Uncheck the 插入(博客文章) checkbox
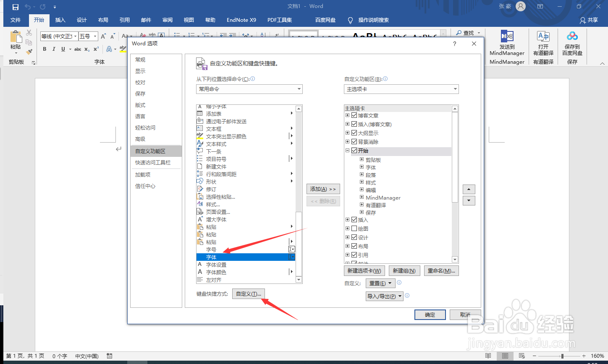Screen dimensions: 608x364 click(354, 124)
